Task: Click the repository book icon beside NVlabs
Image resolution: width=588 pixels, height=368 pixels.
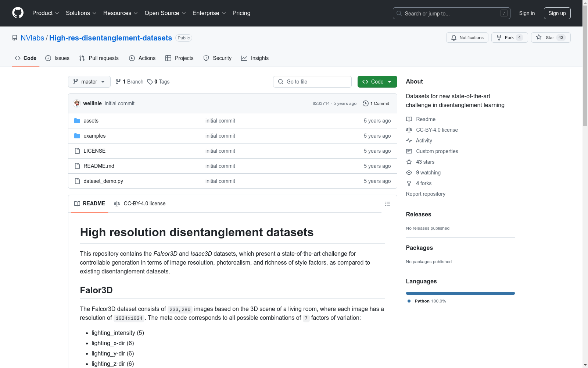Action: [15, 38]
